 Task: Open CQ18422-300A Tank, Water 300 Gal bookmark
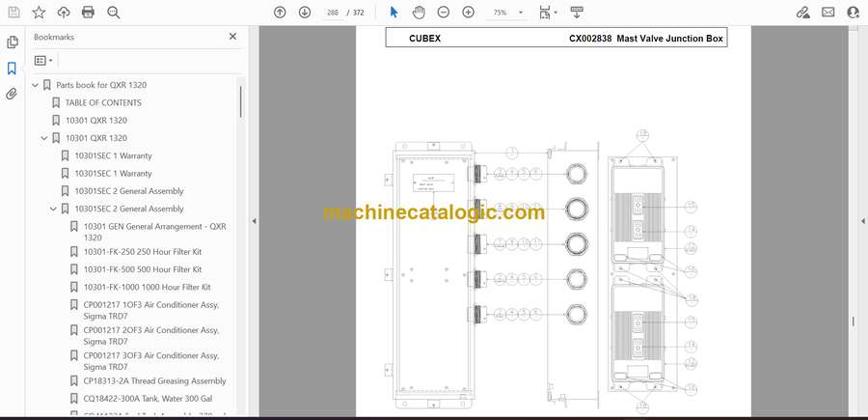click(x=149, y=399)
